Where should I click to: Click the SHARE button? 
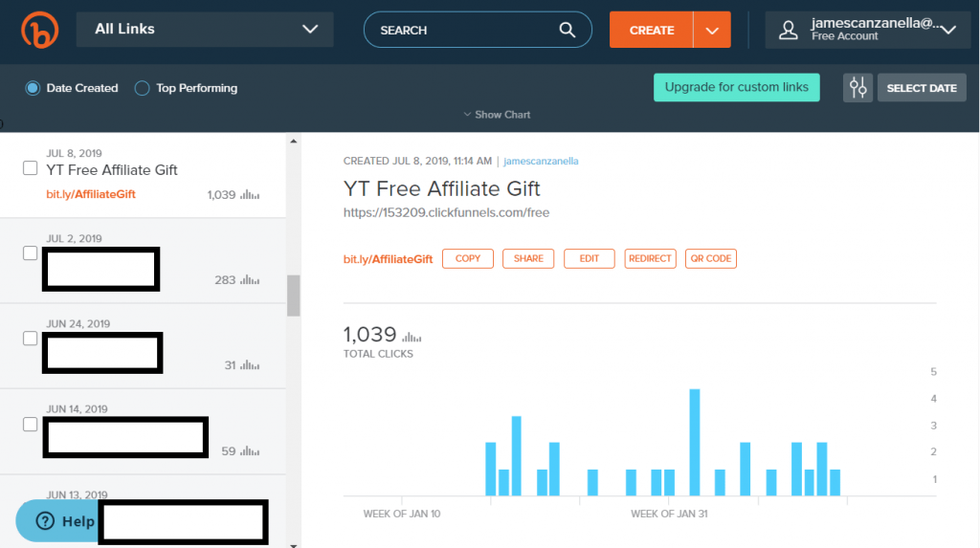tap(528, 258)
